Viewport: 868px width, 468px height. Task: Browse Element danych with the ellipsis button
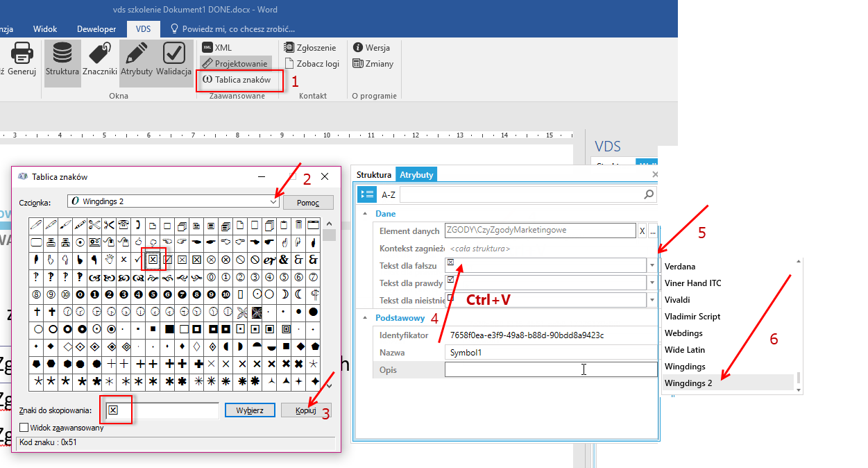pos(652,231)
